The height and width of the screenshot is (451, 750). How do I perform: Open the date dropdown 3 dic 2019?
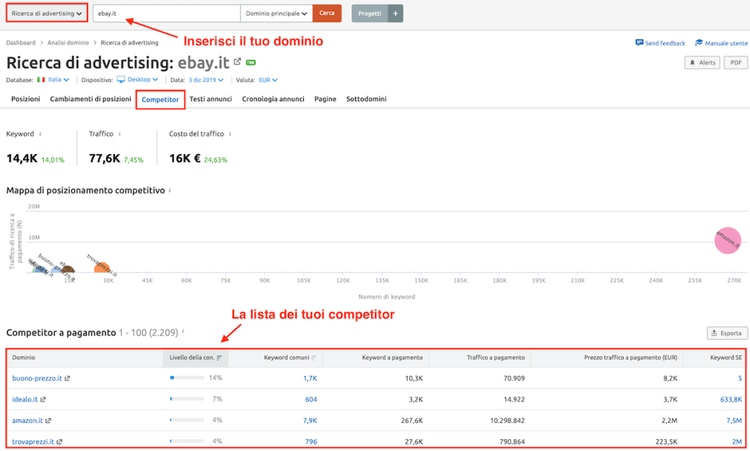pyautogui.click(x=206, y=80)
